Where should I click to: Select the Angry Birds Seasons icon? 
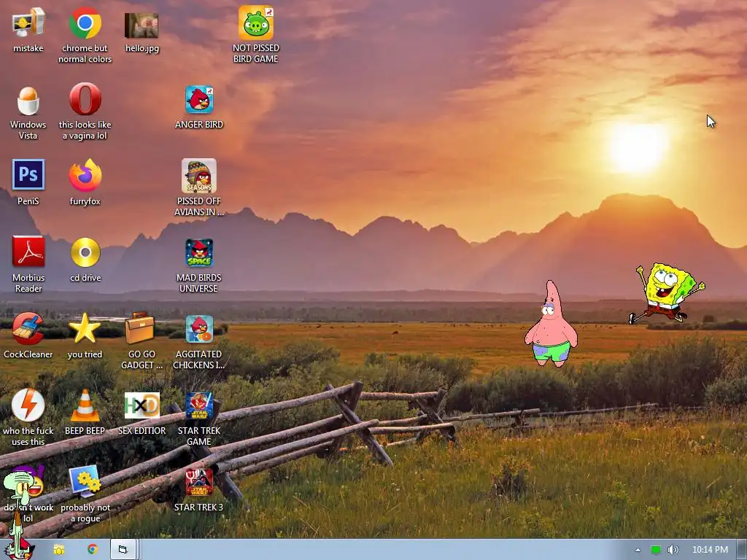click(199, 176)
